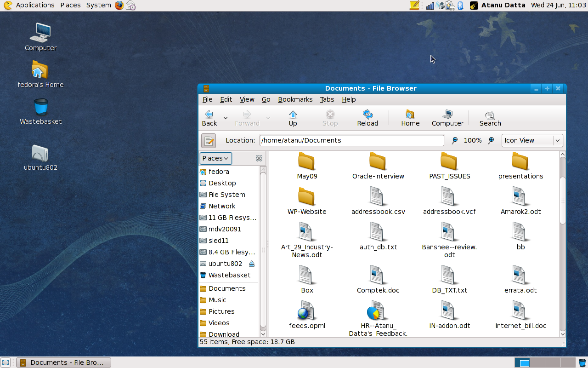Launch Firefox from the top panel
The height and width of the screenshot is (368, 588).
pyautogui.click(x=119, y=6)
